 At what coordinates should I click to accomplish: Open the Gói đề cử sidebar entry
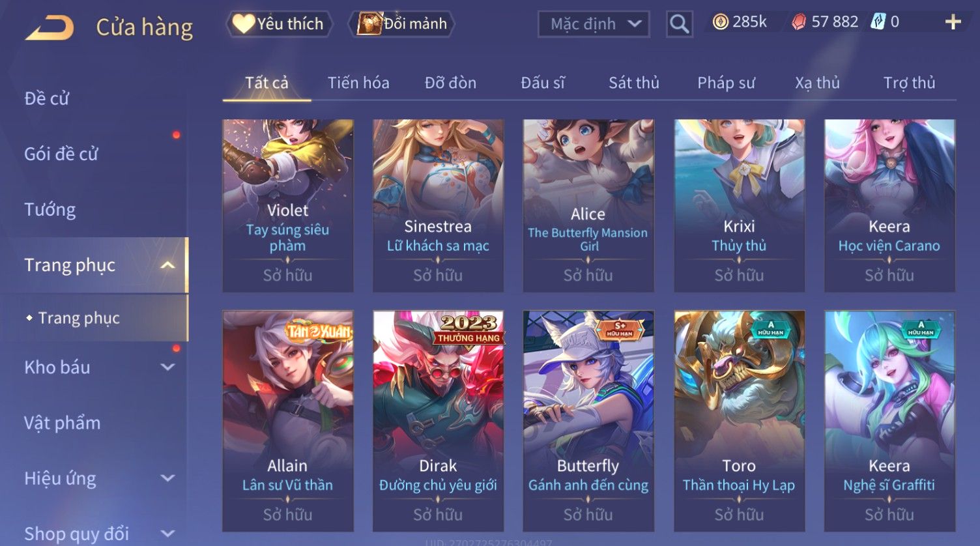click(x=61, y=154)
